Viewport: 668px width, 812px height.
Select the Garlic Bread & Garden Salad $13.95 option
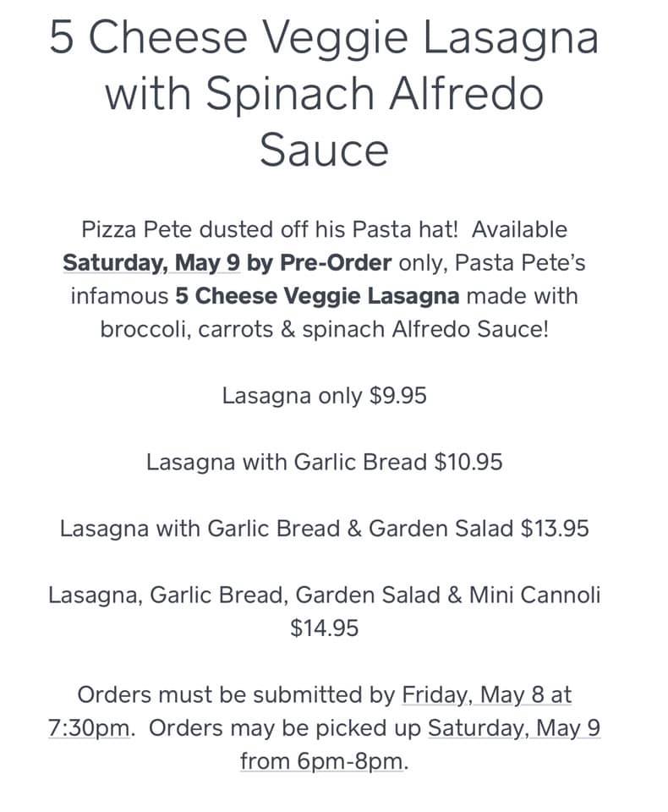tap(325, 529)
